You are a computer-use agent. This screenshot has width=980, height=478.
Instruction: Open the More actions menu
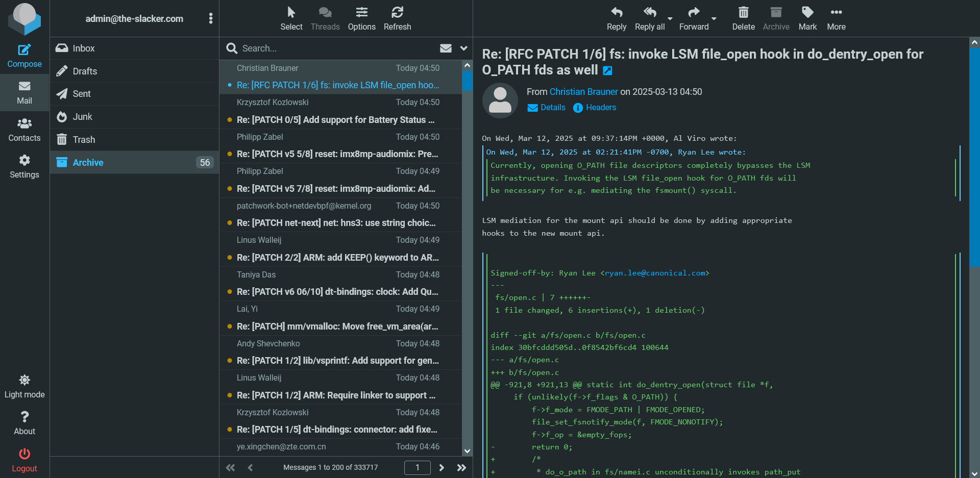(837, 18)
